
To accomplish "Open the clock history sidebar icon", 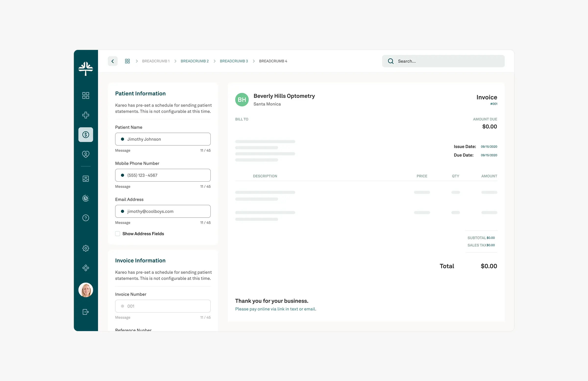I will tap(86, 198).
